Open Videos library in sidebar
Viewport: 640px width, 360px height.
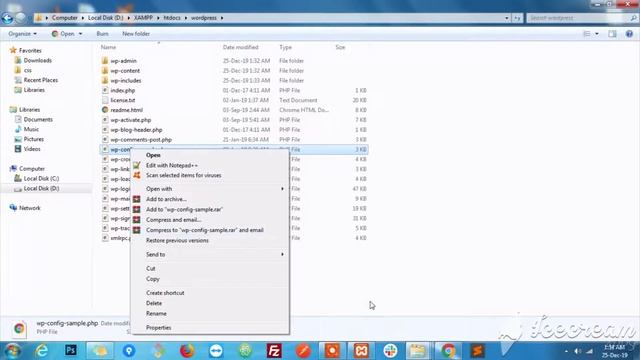(31, 149)
